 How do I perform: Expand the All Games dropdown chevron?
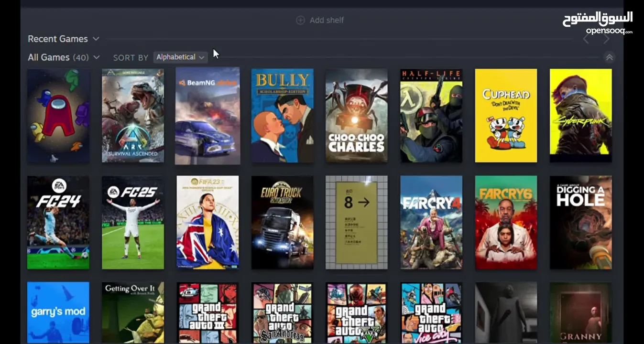tap(97, 57)
